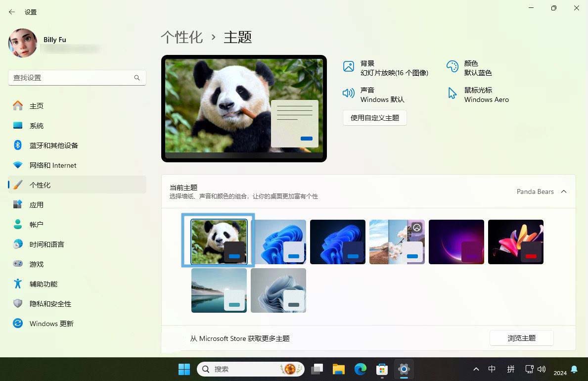Open 背景 slideshow settings via picture icon
The height and width of the screenshot is (381, 588).
click(349, 66)
